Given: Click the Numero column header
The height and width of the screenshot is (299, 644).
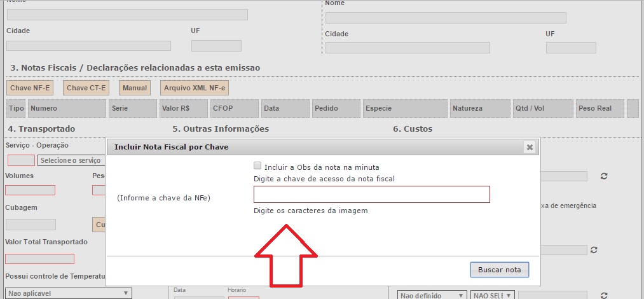Looking at the screenshot, I should (x=67, y=109).
